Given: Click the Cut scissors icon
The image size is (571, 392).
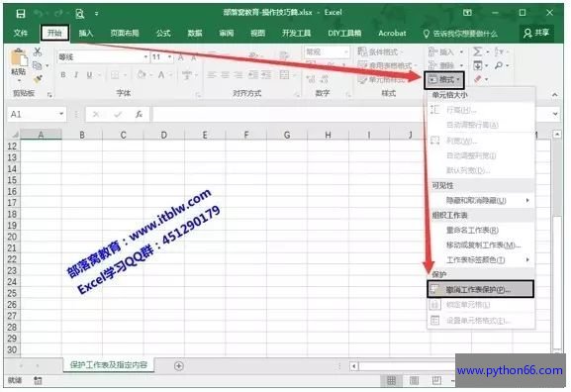Looking at the screenshot, I should pos(38,51).
